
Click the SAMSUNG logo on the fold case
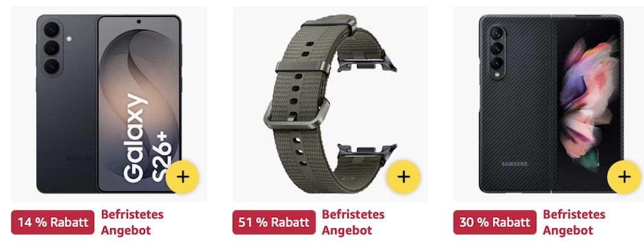514,164
